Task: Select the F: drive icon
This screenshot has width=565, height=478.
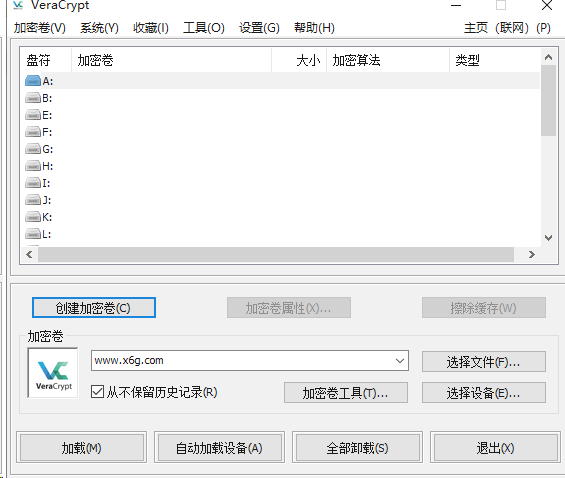Action: (33, 132)
